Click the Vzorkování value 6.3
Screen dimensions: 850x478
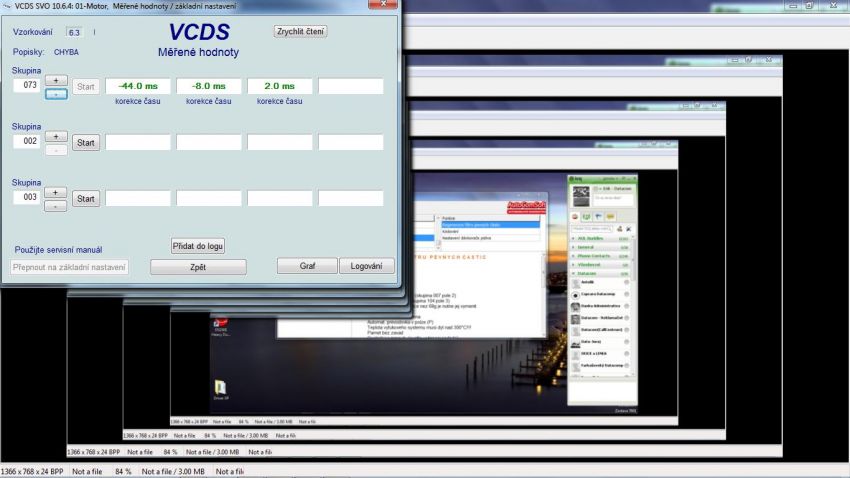[x=74, y=33]
